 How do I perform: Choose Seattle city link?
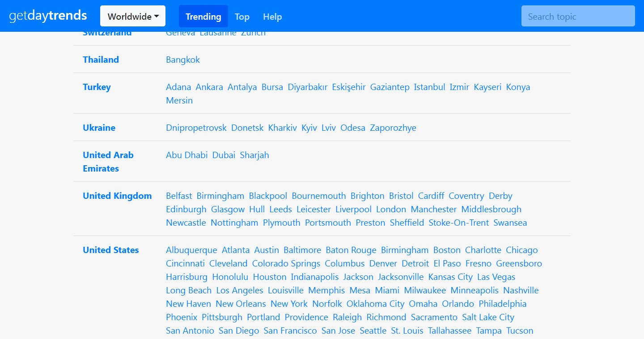(373, 330)
